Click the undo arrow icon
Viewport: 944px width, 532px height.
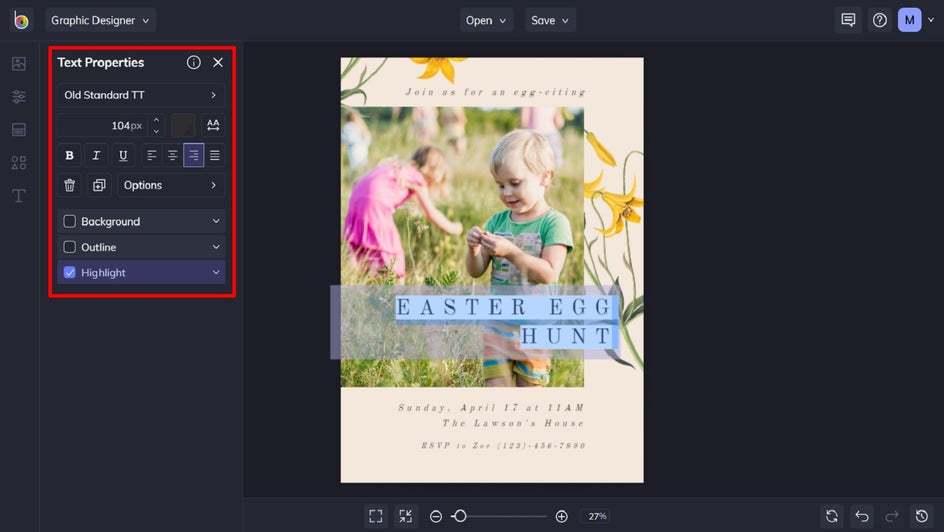pyautogui.click(x=862, y=516)
